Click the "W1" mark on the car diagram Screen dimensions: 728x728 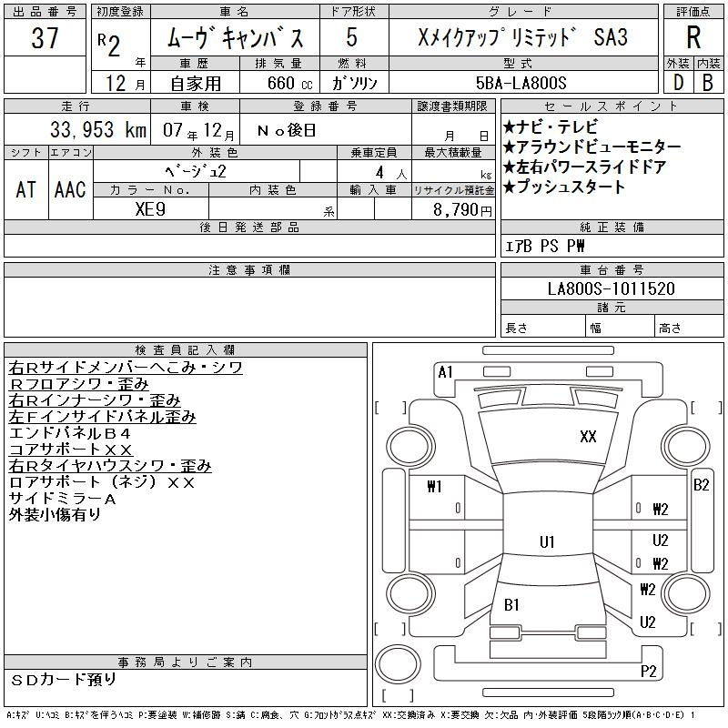tap(434, 487)
